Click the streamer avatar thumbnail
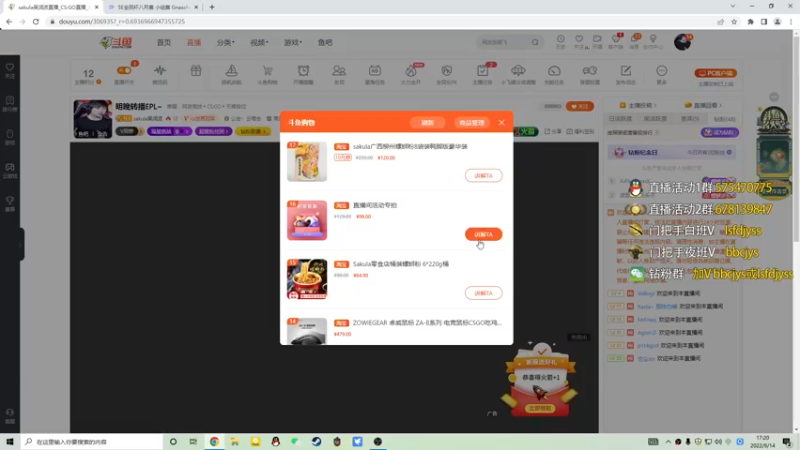 tap(92, 119)
